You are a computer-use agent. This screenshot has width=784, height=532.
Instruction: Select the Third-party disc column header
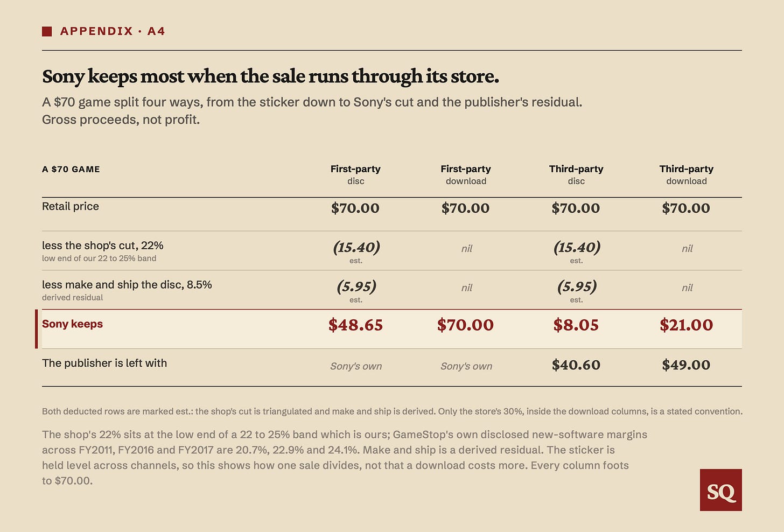tap(576, 174)
